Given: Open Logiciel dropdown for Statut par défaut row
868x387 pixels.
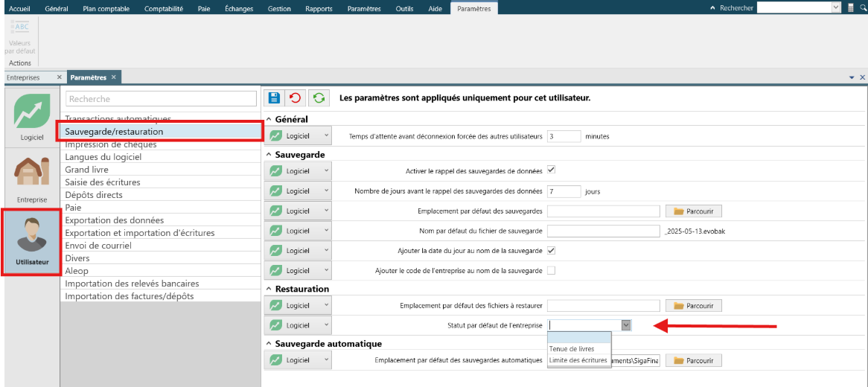Looking at the screenshot, I should (299, 325).
